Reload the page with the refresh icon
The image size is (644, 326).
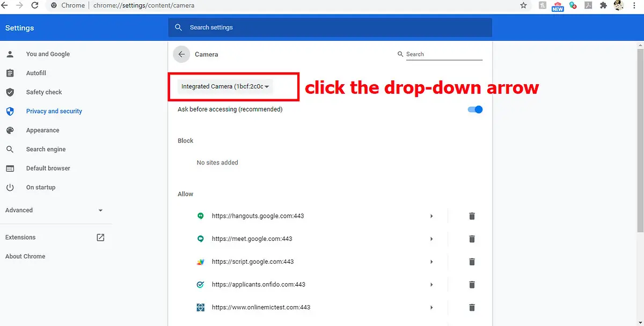pos(35,5)
